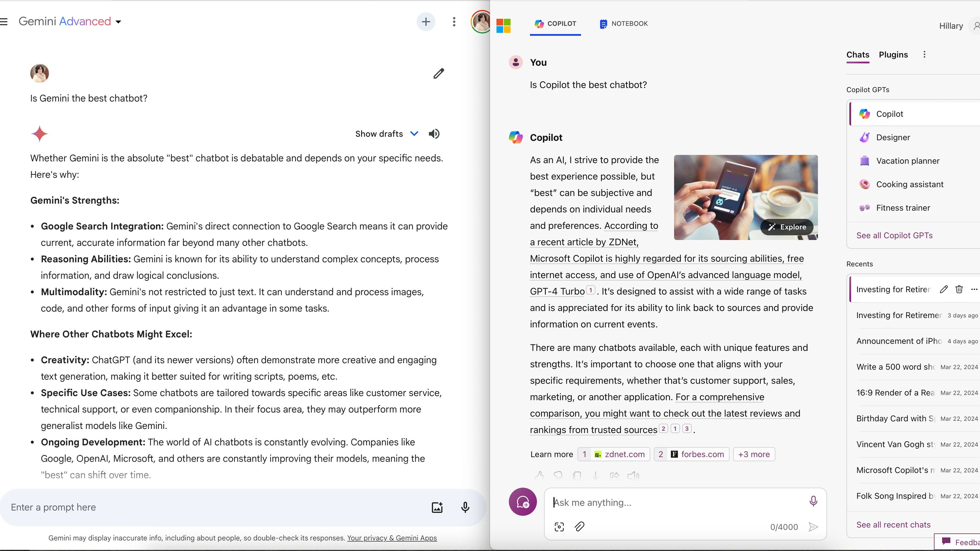Click the Gemini mic input button
This screenshot has width=980, height=551.
click(465, 507)
